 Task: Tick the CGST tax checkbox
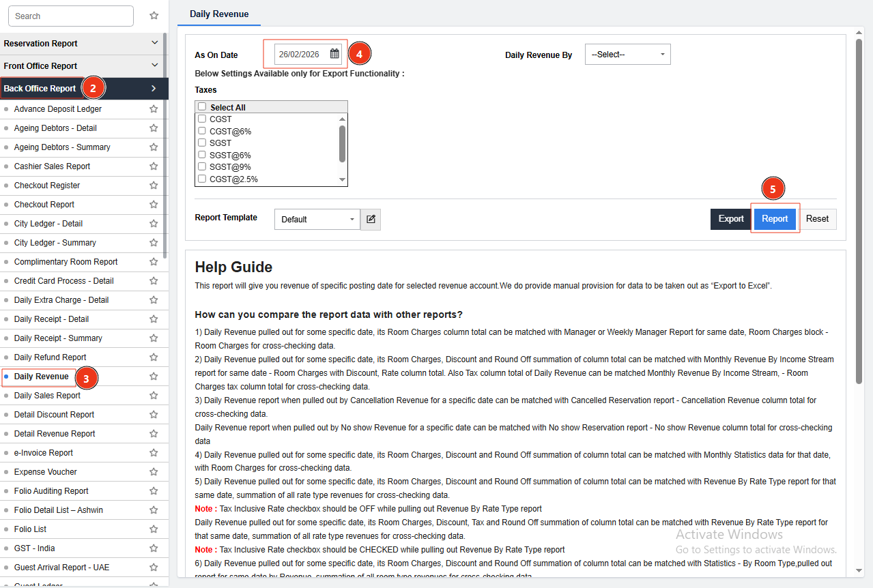click(202, 119)
